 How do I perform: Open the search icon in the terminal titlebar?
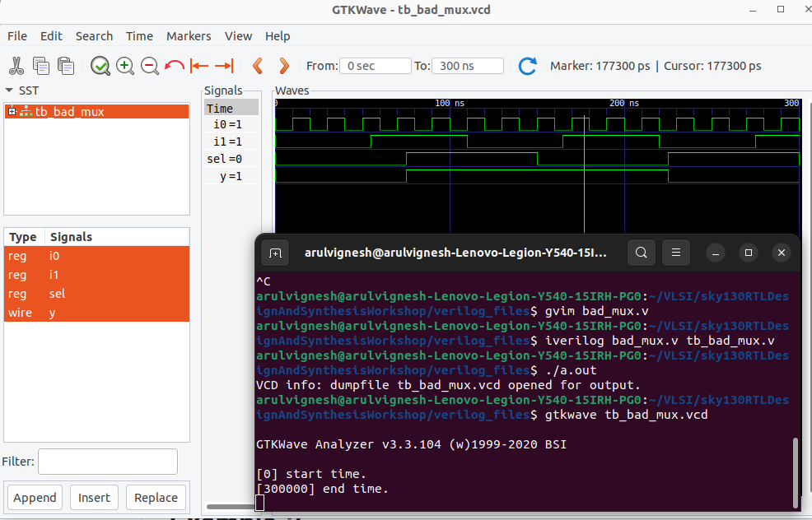642,253
